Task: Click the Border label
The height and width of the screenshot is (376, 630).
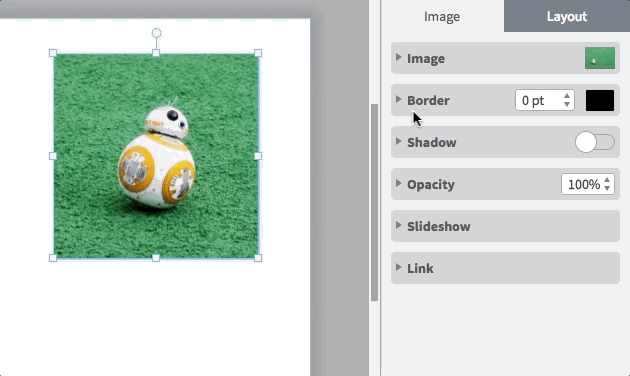Action: pyautogui.click(x=428, y=100)
